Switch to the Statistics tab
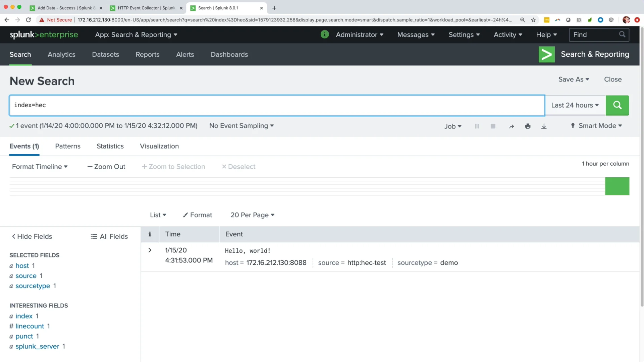 [110, 146]
